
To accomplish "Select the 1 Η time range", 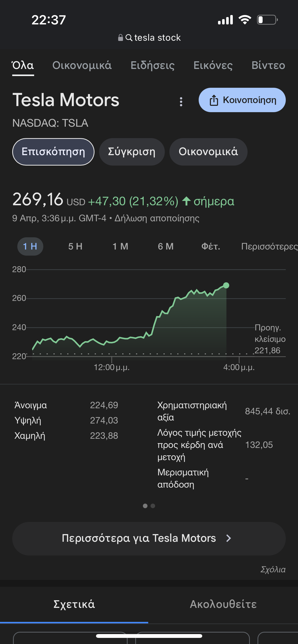I will tap(30, 246).
